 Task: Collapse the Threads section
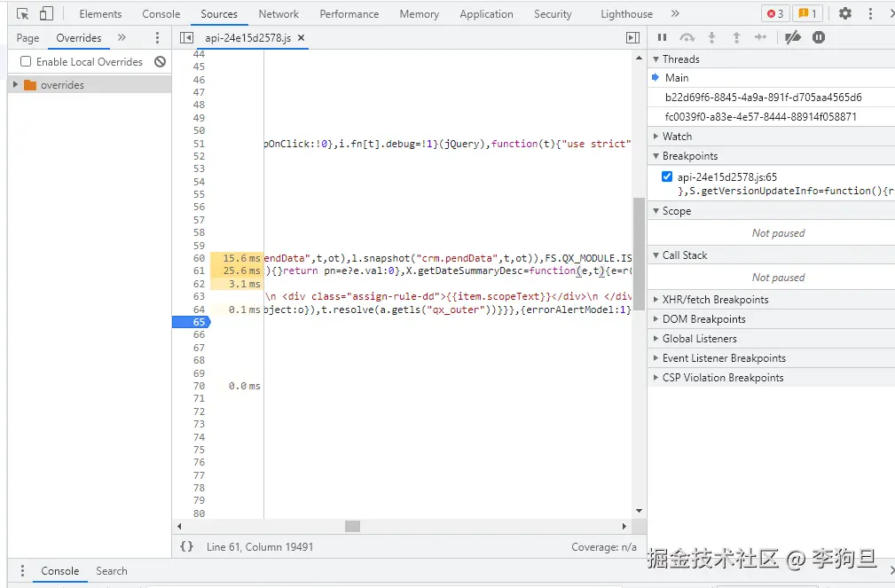pyautogui.click(x=656, y=59)
